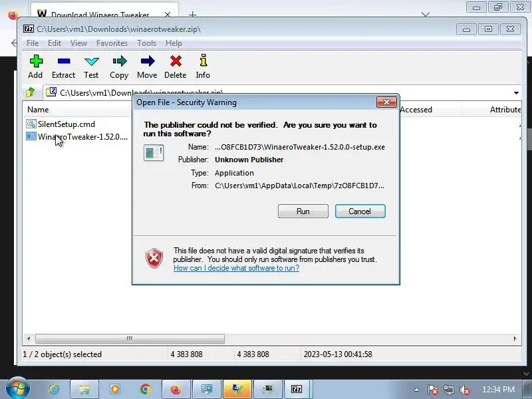Click the red shield warning icon

pyautogui.click(x=154, y=258)
